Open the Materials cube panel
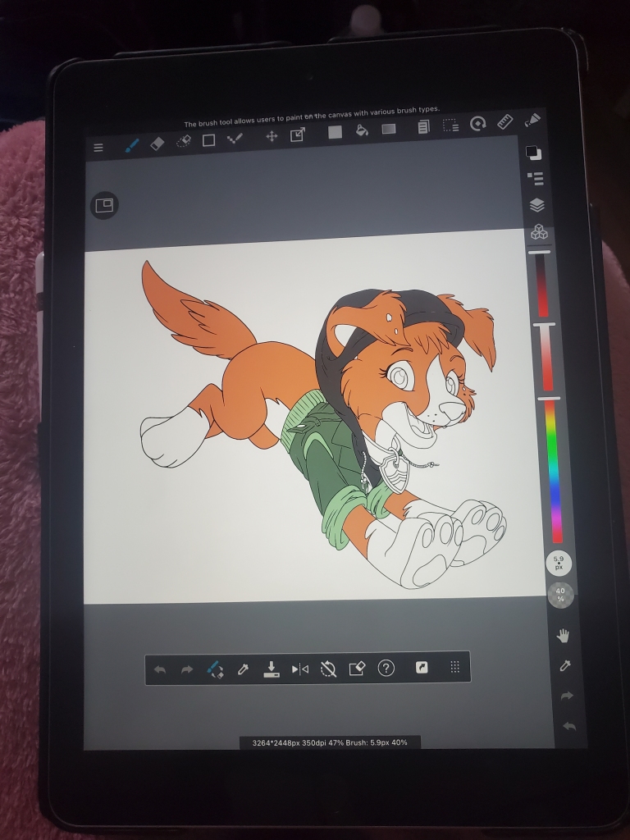 [539, 233]
